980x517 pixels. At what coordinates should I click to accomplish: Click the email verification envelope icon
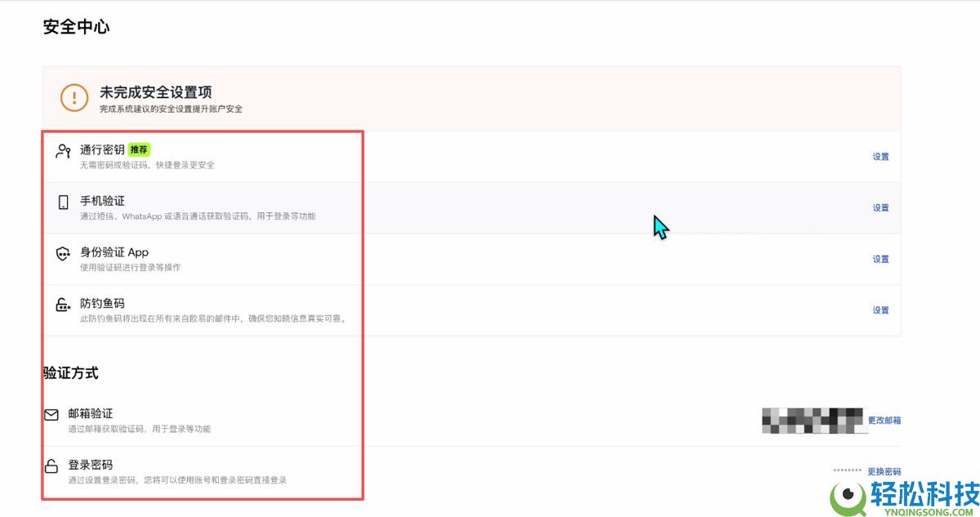[51, 415]
